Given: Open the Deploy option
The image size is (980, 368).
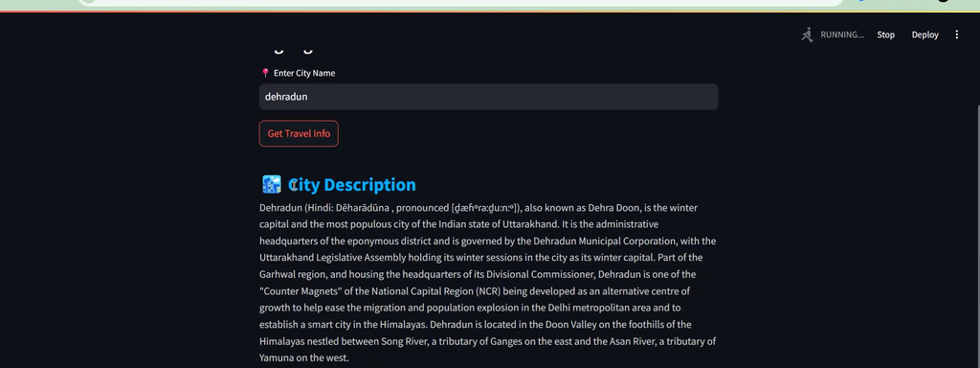Looking at the screenshot, I should click(x=925, y=35).
